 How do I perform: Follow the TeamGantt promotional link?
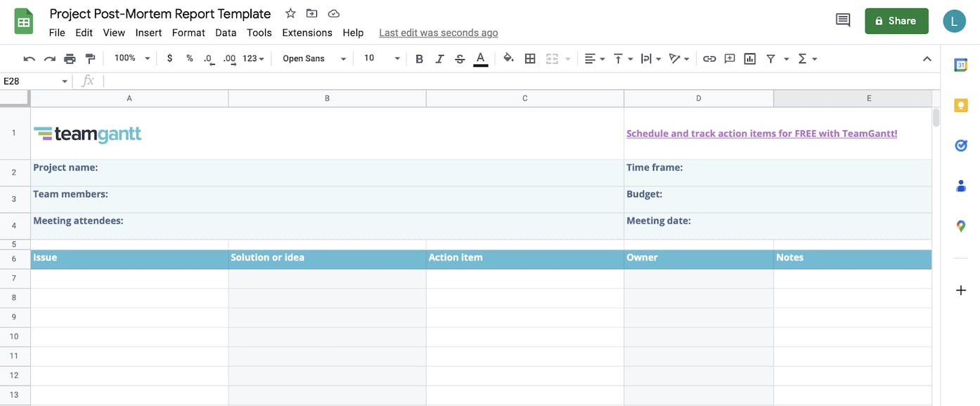[x=762, y=133]
